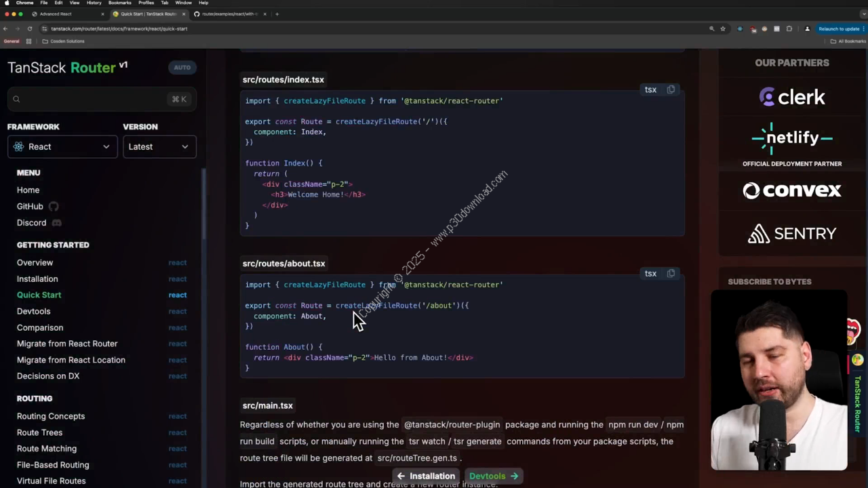Open the Version Latest dropdown
This screenshot has height=488, width=868.
159,146
